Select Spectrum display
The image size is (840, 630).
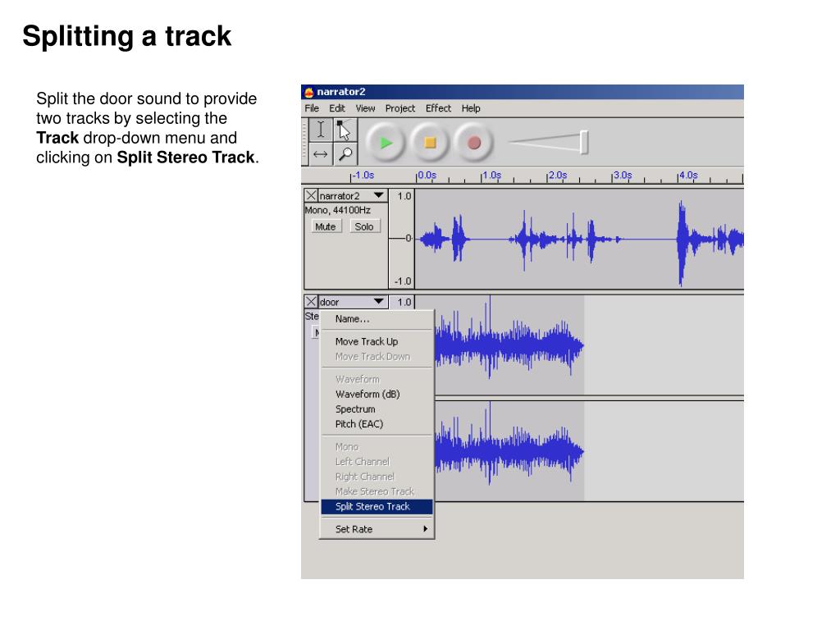point(377,409)
